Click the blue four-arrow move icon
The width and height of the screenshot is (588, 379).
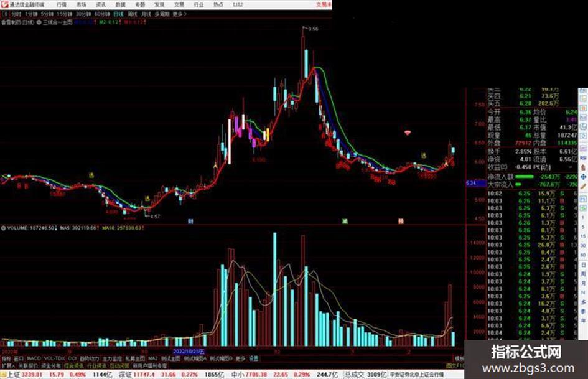pyautogui.click(x=583, y=177)
